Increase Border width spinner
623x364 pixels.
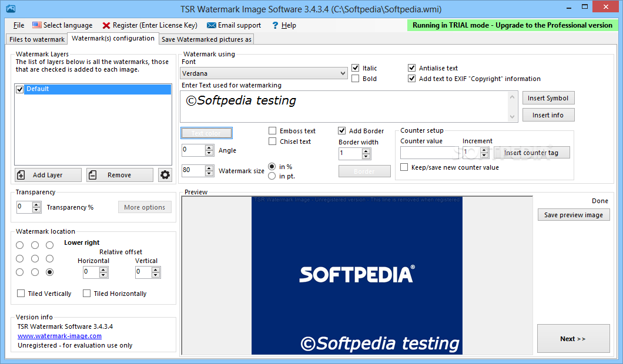[366, 151]
